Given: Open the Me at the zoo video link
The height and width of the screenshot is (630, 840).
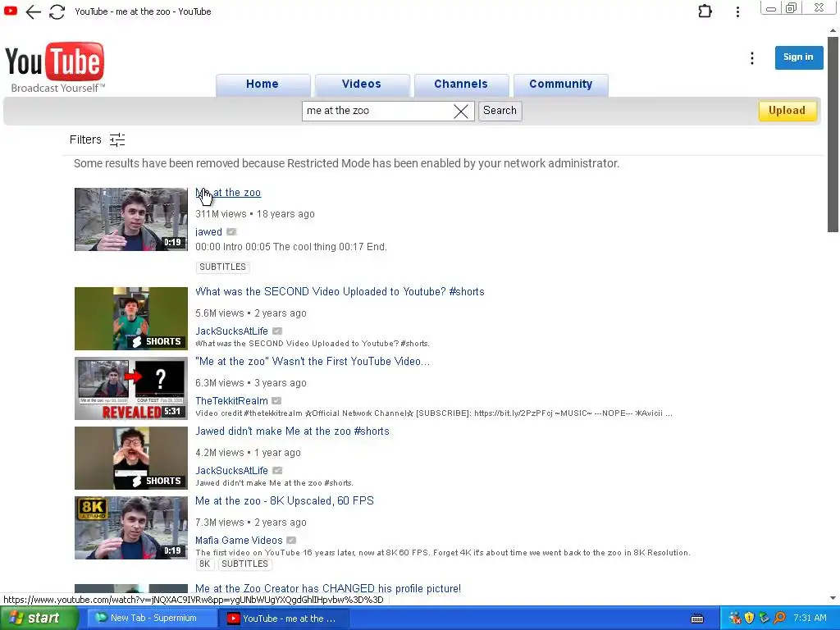Looking at the screenshot, I should (228, 193).
